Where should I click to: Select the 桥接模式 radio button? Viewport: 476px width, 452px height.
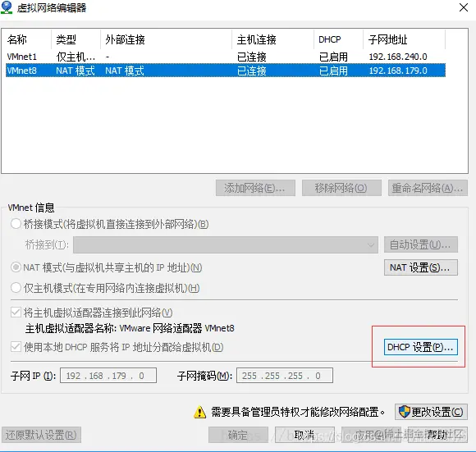point(16,224)
